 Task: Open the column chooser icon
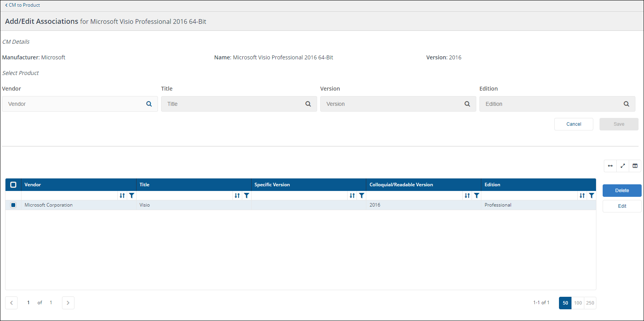[x=635, y=166]
